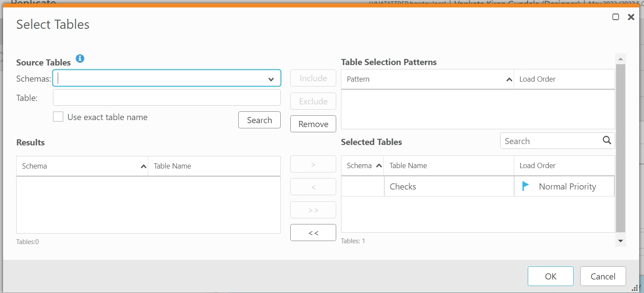Enable Use exact table name checkbox
Viewport: 644px width, 293px height.
[58, 117]
